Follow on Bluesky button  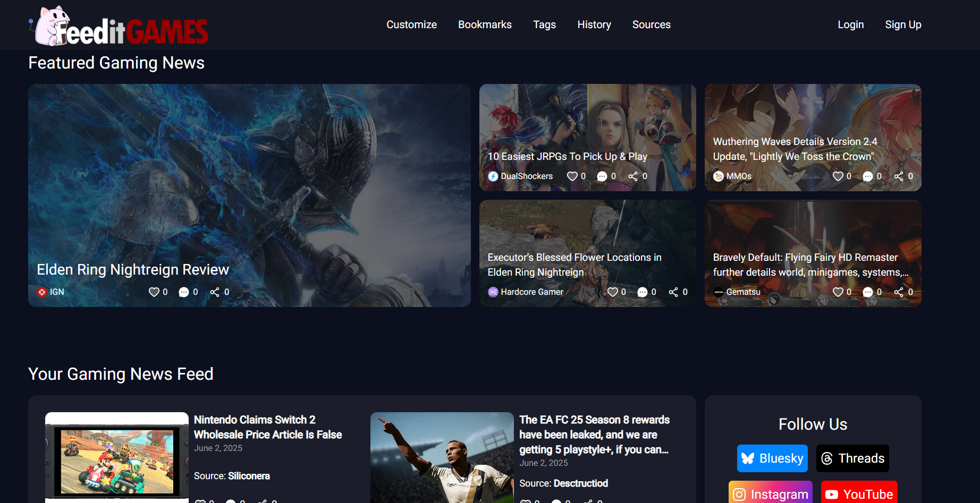coord(772,458)
